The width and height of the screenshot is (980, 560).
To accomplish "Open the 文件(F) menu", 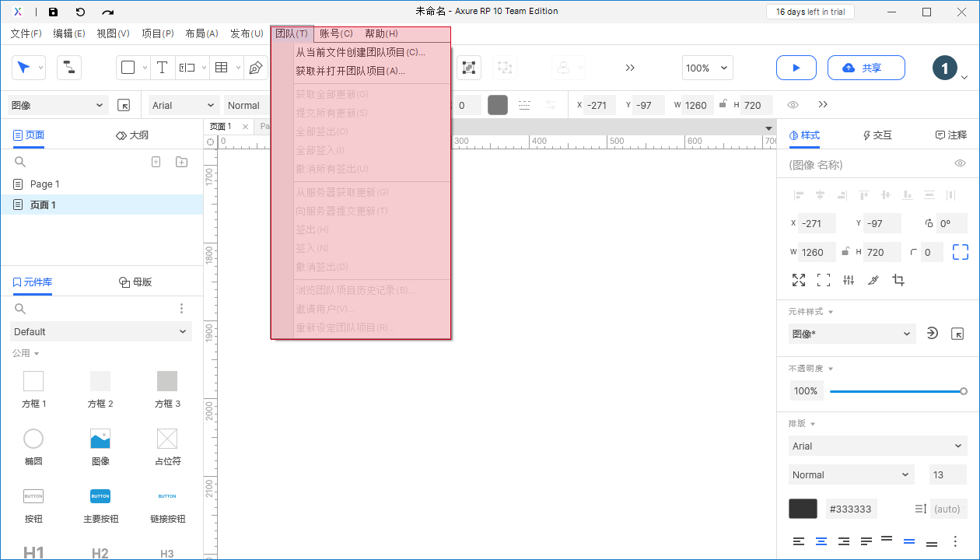I will (x=26, y=33).
